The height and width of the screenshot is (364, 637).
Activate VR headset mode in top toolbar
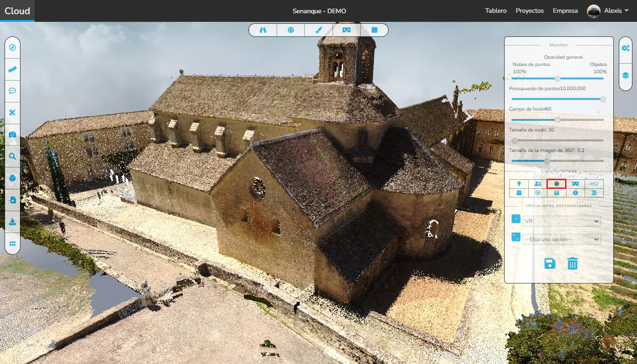[347, 30]
